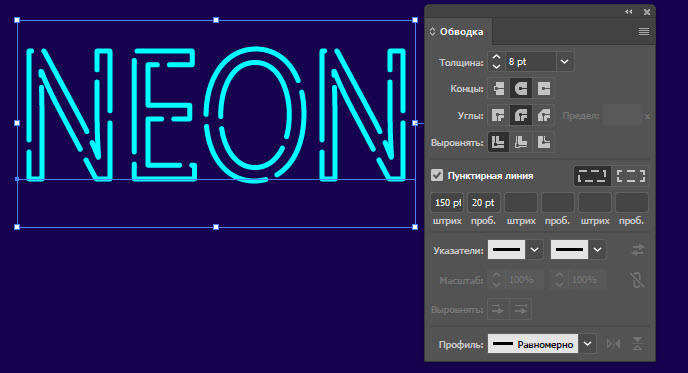
Task: Click the 150 pt dash field
Action: [447, 203]
